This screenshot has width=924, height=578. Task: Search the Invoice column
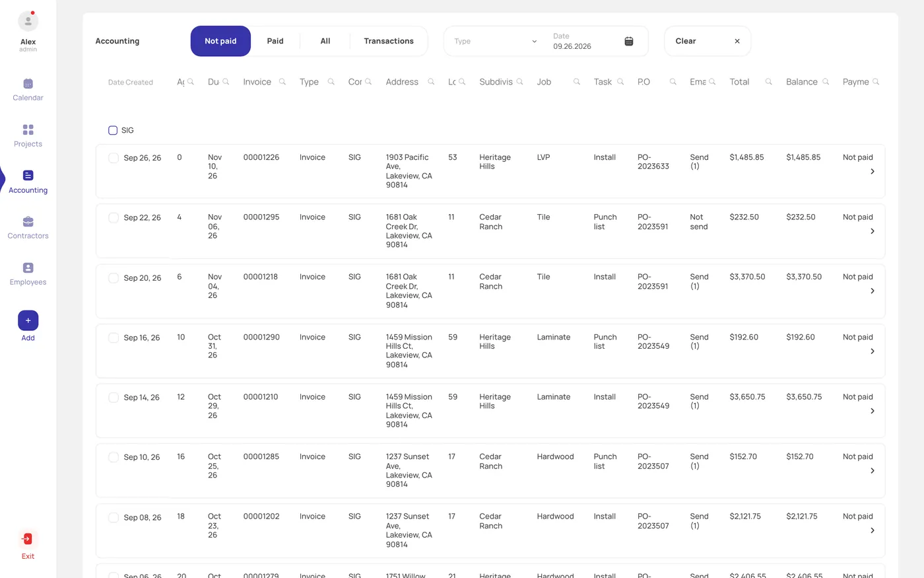point(282,82)
